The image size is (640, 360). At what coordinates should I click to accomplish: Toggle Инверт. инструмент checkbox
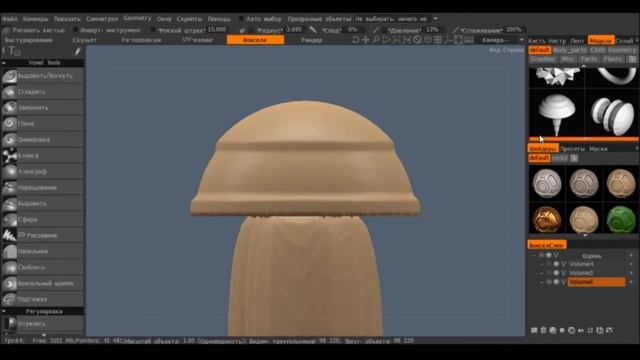(x=75, y=30)
